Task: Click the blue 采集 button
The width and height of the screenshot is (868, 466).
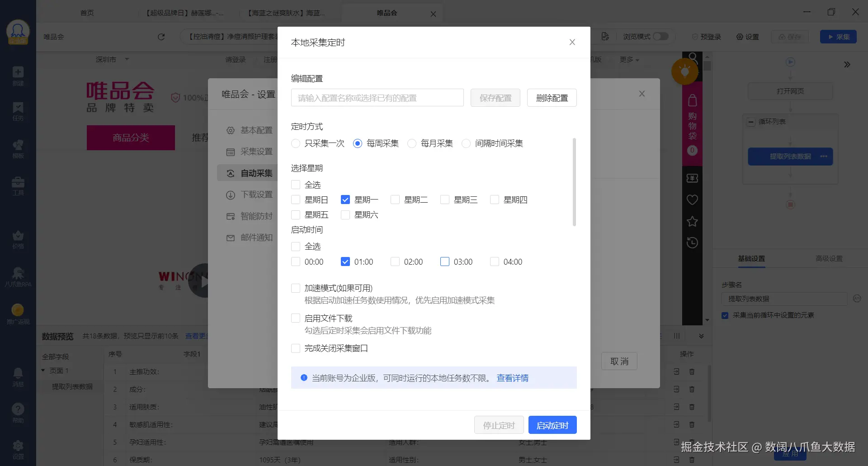Action: 839,37
